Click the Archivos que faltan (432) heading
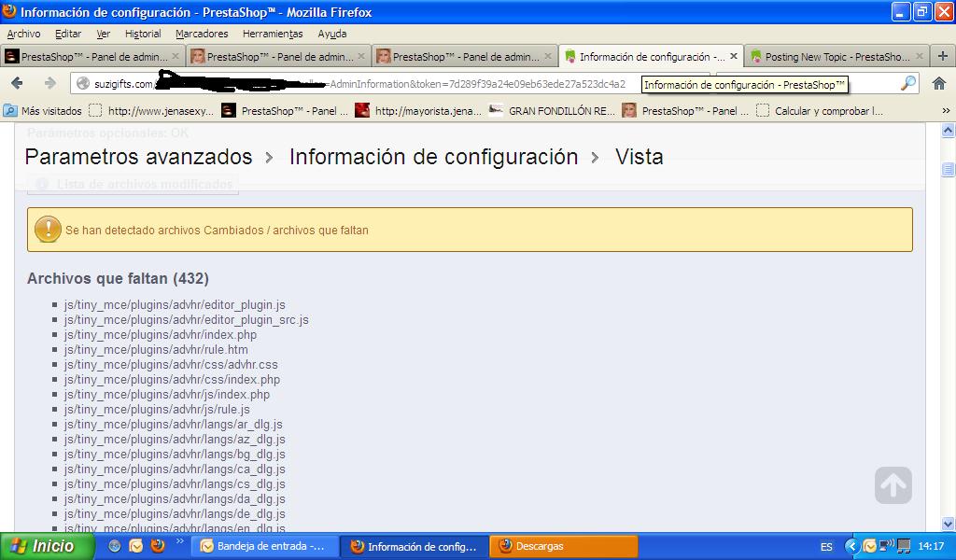This screenshot has height=560, width=956. coord(118,278)
